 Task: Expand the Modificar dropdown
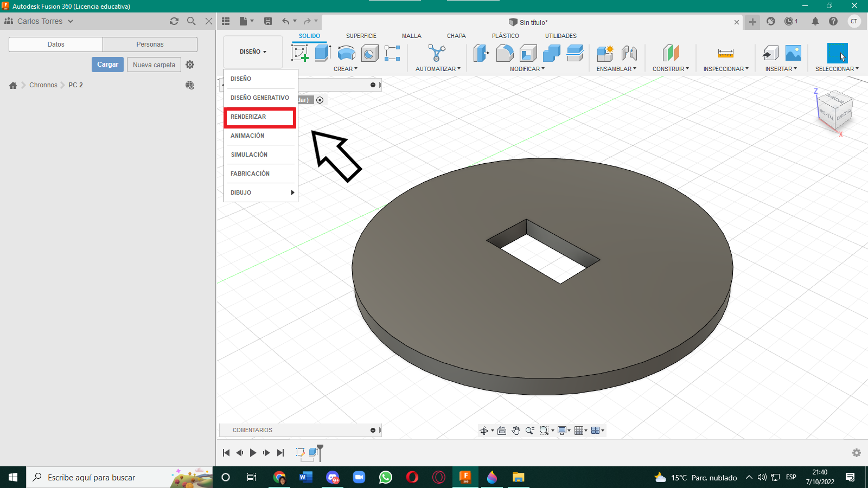527,69
